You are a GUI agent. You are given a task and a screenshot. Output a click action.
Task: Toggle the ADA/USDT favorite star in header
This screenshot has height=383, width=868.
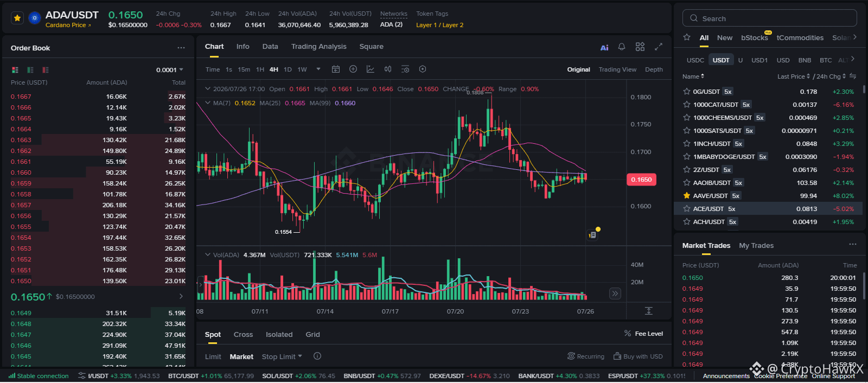pyautogui.click(x=17, y=18)
